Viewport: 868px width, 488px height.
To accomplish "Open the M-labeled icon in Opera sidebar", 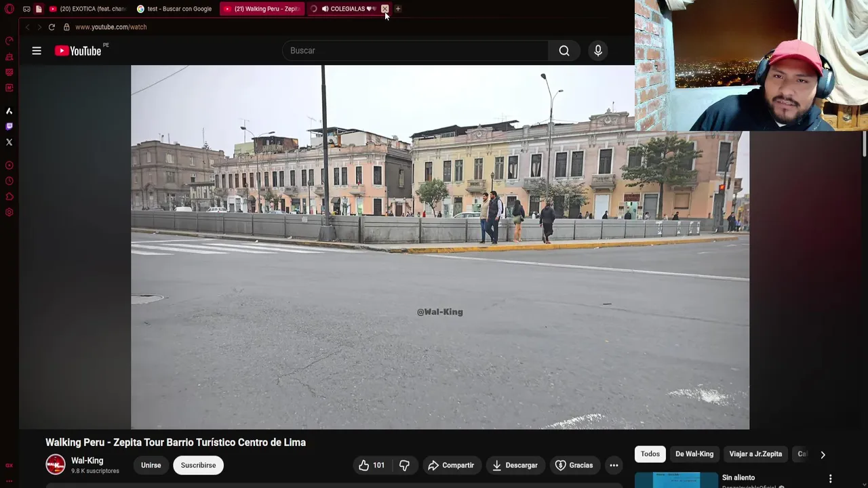I will tap(9, 88).
